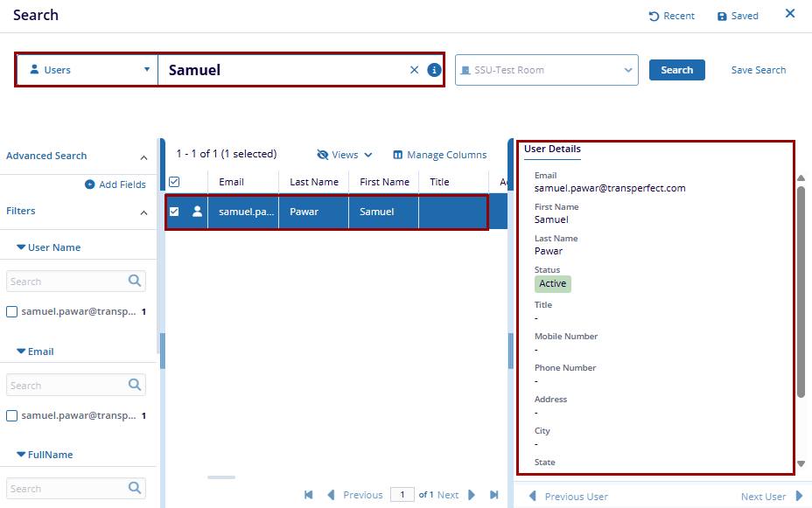The width and height of the screenshot is (812, 508).
Task: Check samuel.pawar filter under User Name
Action: coord(12,311)
